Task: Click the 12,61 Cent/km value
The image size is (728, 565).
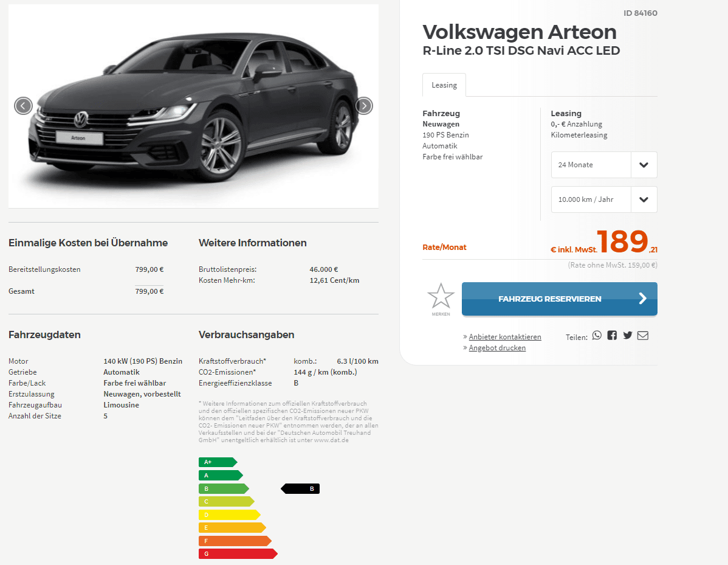Action: click(x=334, y=280)
